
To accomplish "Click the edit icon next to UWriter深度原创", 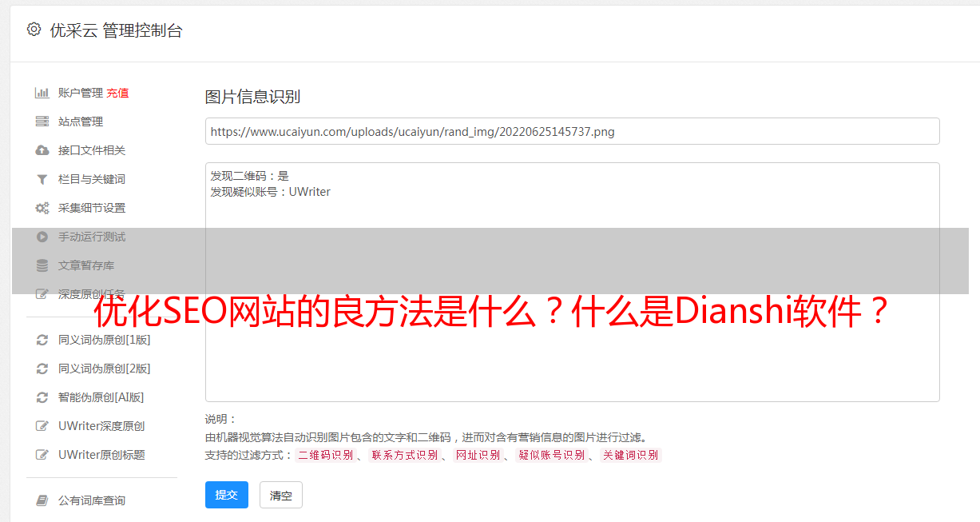I will coord(42,426).
